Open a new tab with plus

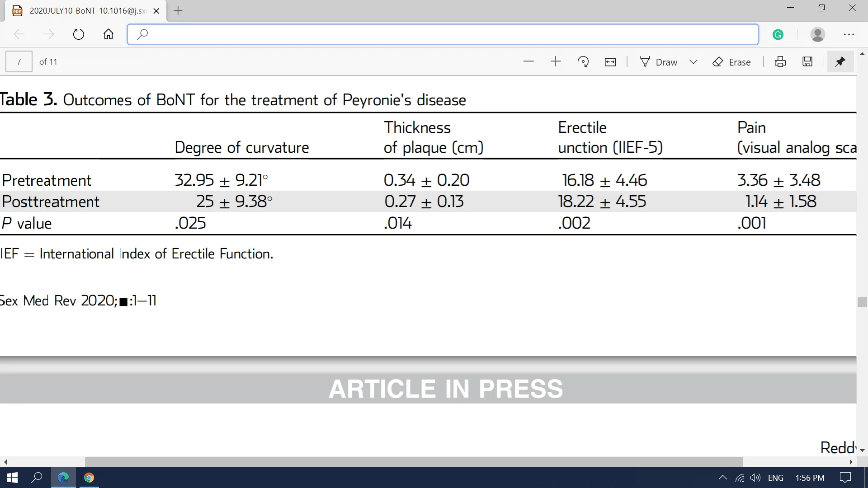178,10
